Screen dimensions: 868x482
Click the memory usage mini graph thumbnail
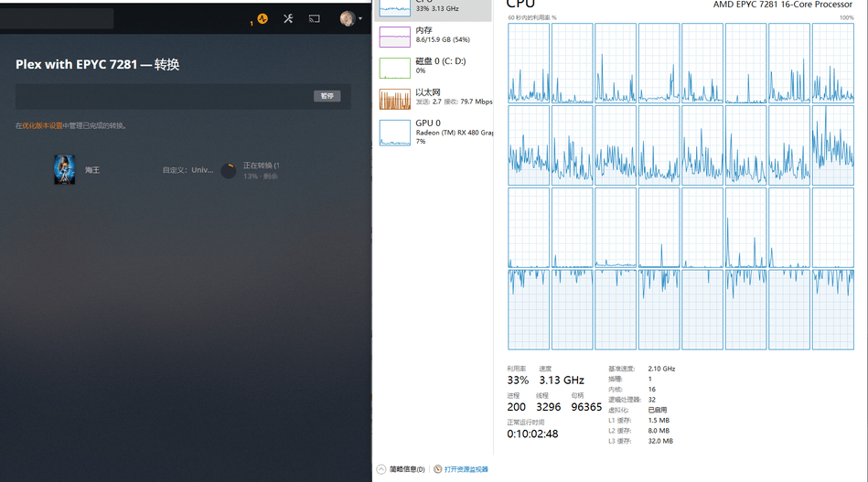tap(395, 37)
